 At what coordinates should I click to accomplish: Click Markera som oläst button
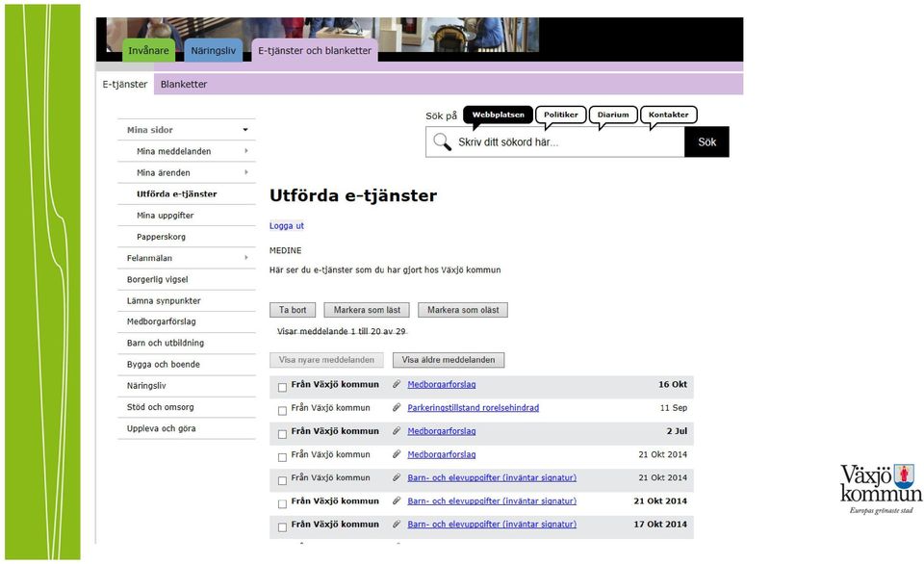coord(463,310)
